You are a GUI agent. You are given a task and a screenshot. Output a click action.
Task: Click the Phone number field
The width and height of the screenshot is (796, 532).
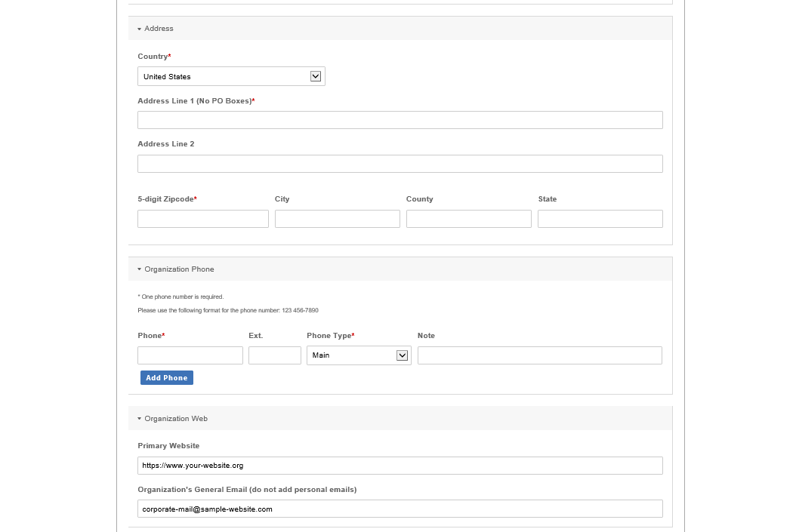[x=190, y=355]
